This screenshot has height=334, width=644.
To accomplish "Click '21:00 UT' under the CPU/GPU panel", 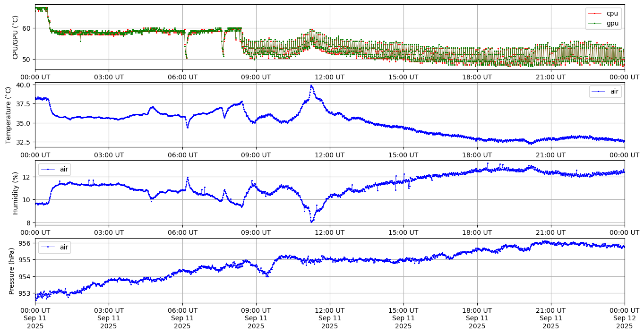I will click(x=551, y=77).
